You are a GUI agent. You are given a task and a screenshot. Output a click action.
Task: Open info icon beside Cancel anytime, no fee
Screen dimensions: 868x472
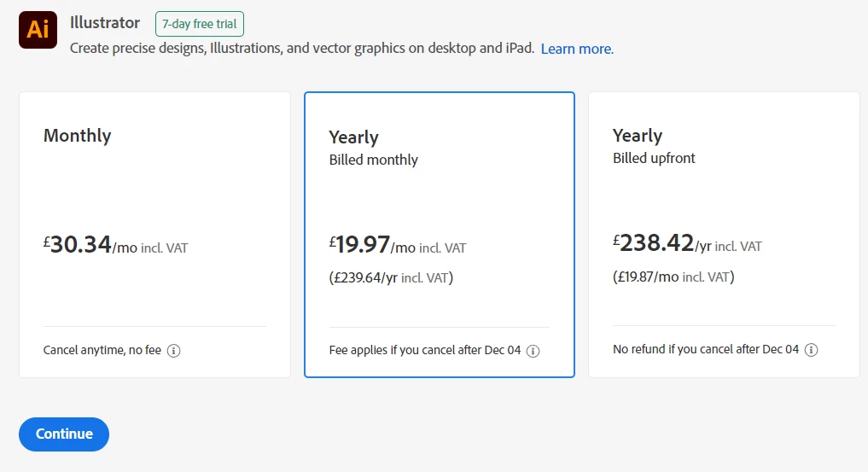tap(174, 351)
